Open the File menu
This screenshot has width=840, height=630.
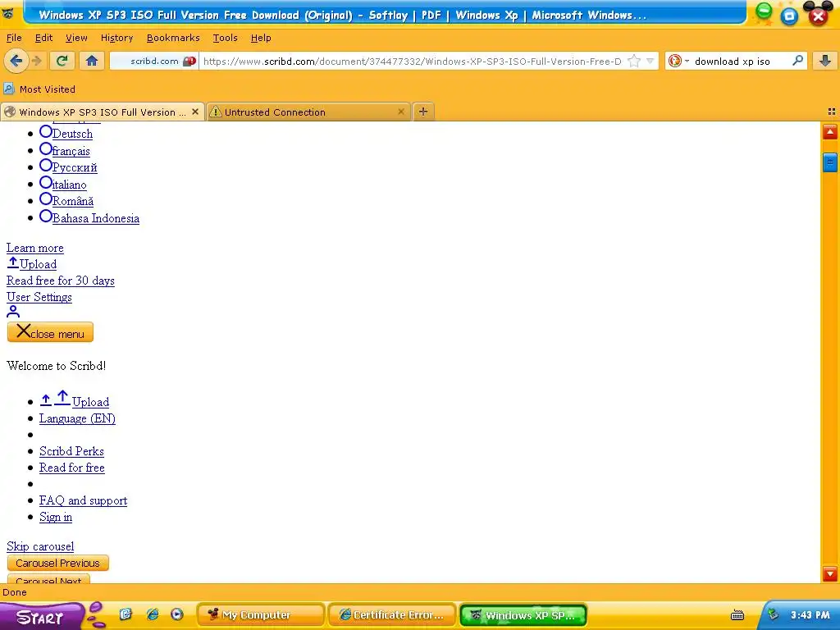pos(14,38)
